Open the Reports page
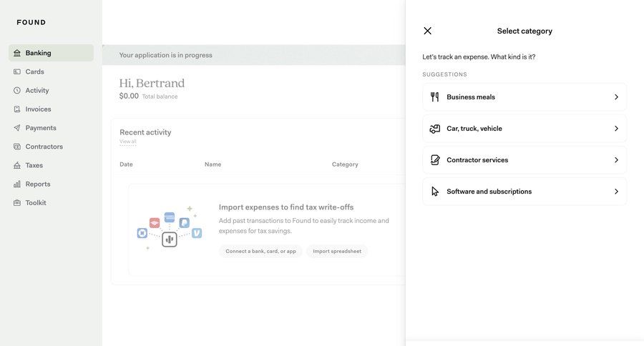The image size is (644, 346). click(x=51, y=184)
